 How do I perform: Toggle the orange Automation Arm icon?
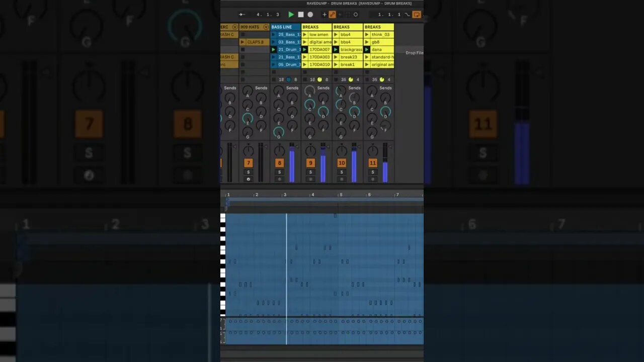pyautogui.click(x=332, y=15)
